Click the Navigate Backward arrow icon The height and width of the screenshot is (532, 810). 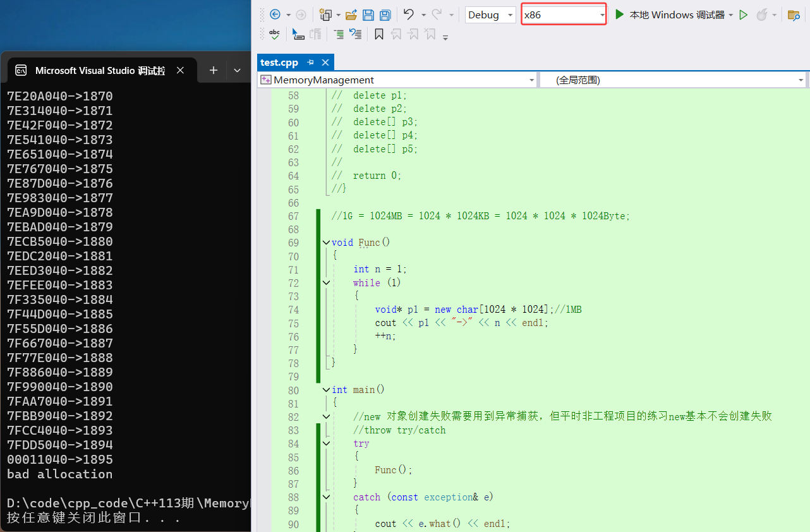[275, 15]
